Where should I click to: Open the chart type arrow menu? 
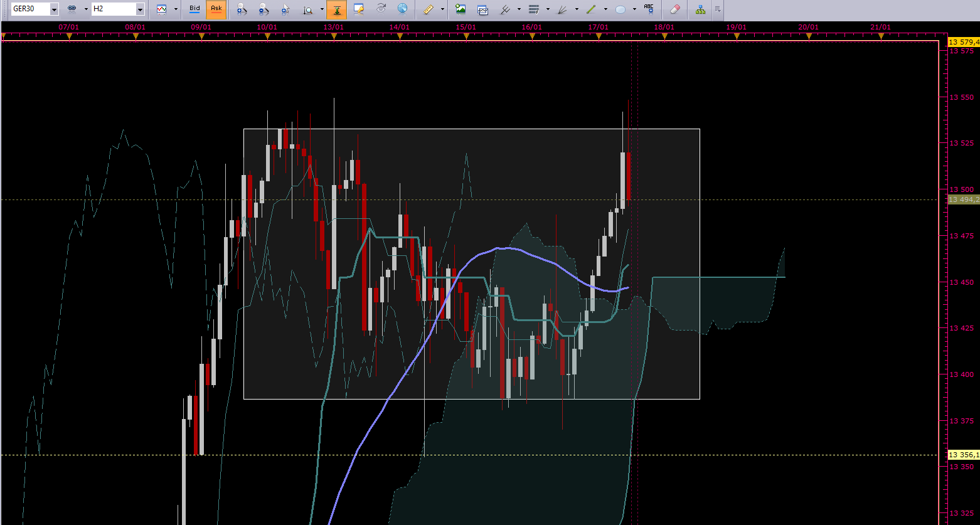176,9
